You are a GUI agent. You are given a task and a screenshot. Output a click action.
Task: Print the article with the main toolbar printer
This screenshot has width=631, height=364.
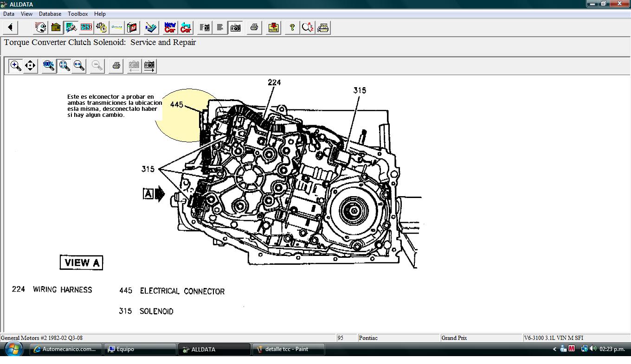[254, 27]
